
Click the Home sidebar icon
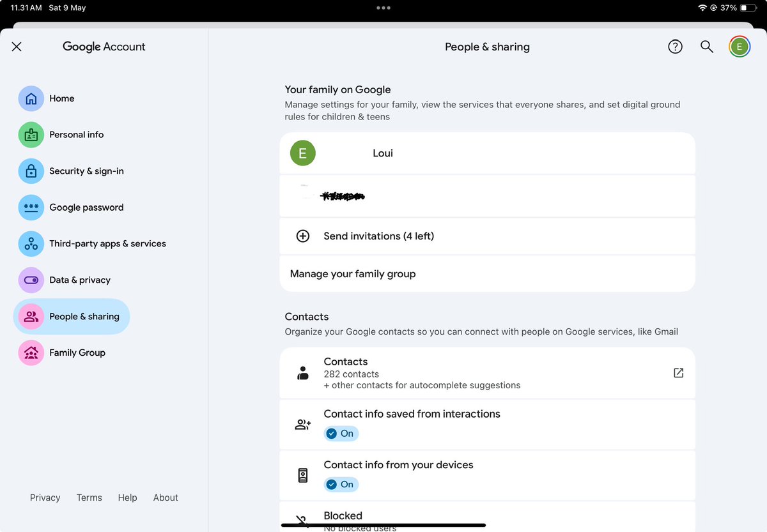coord(31,98)
